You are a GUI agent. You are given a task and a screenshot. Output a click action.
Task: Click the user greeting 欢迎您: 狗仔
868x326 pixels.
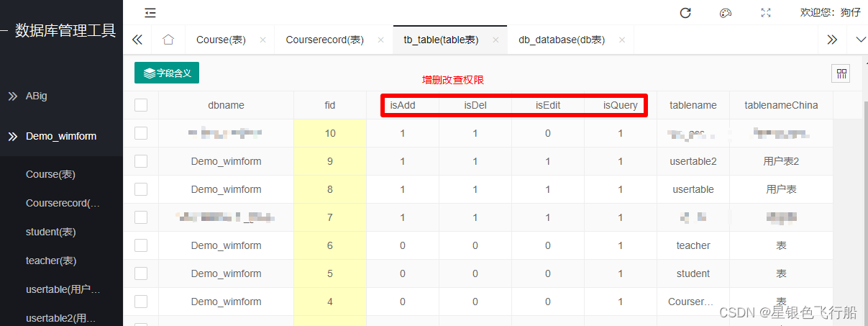point(831,12)
